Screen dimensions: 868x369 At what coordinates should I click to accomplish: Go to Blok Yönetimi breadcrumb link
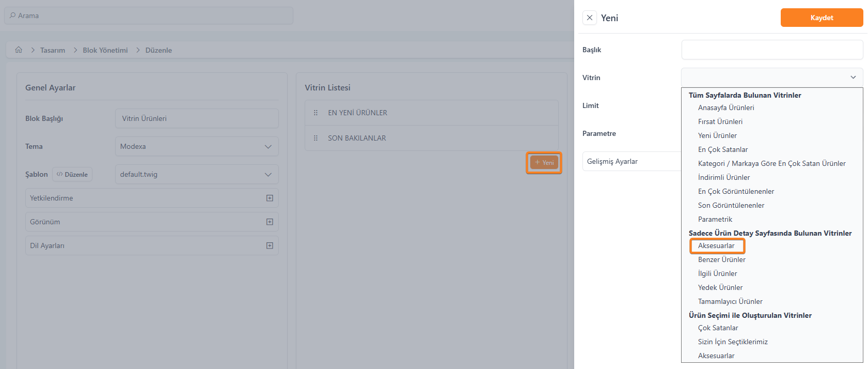(105, 50)
